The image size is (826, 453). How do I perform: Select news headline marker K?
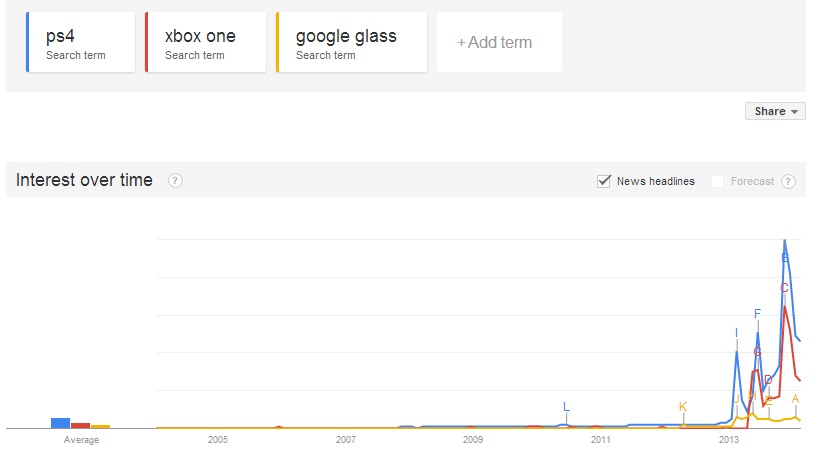(x=683, y=407)
